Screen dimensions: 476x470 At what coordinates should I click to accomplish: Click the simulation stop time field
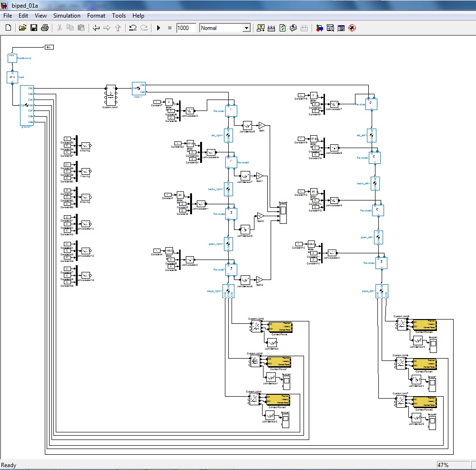point(186,28)
